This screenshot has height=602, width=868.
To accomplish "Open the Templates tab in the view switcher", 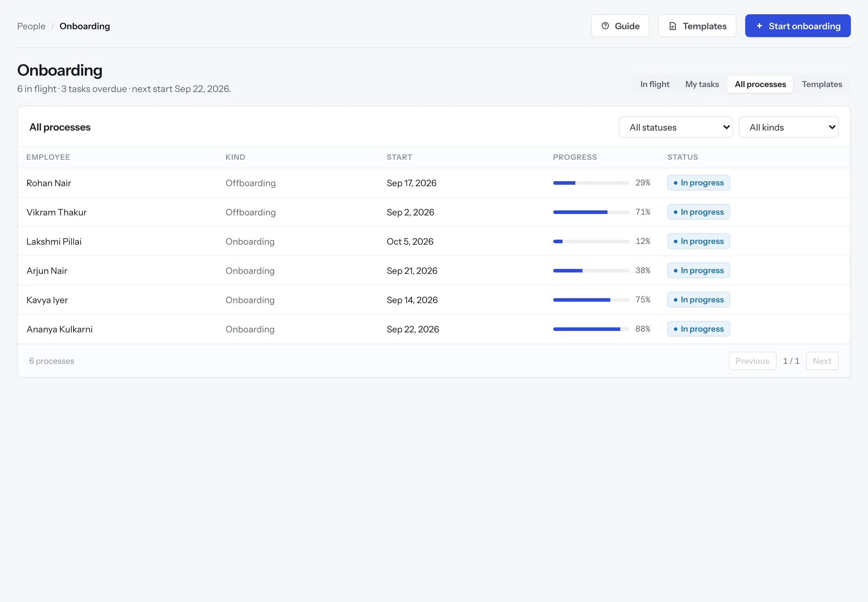I will click(x=822, y=84).
